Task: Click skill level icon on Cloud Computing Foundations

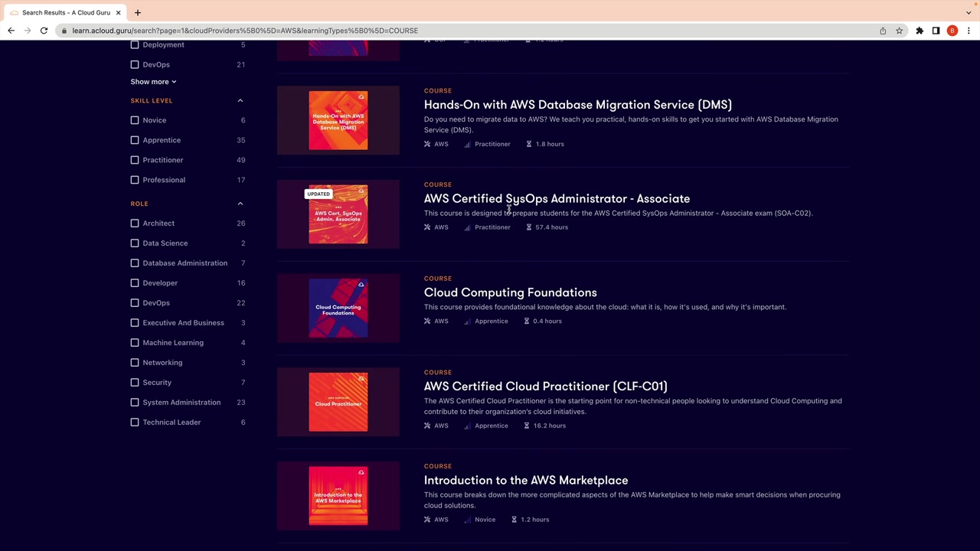Action: [467, 321]
